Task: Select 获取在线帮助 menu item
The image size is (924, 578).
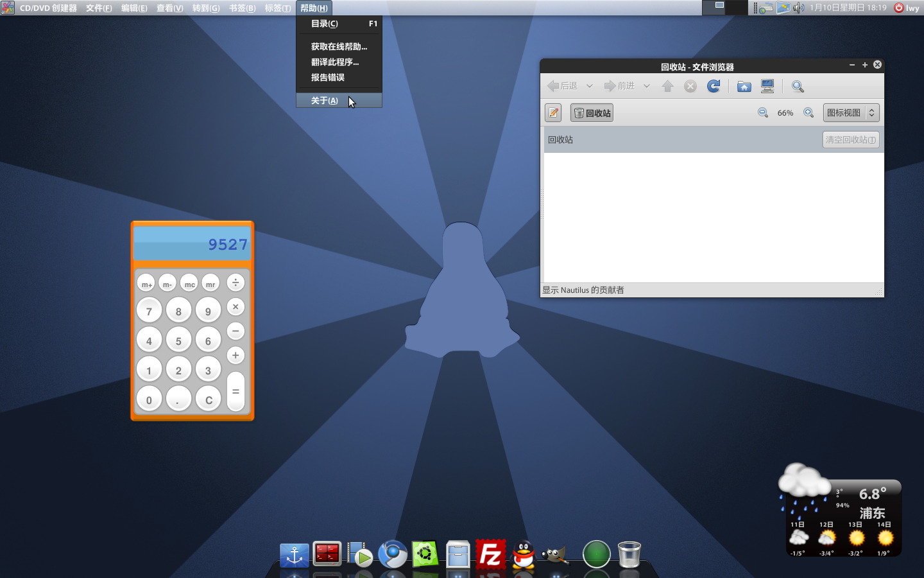Action: pos(339,47)
